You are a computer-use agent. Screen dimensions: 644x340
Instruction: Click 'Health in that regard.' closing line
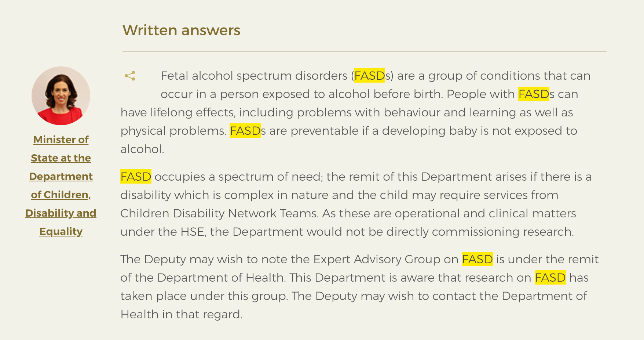pyautogui.click(x=182, y=314)
